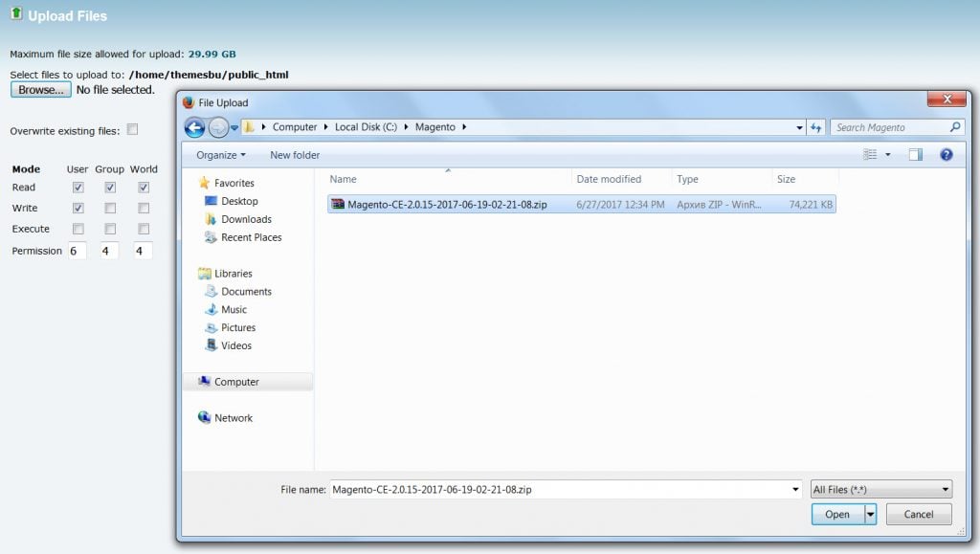Select Network in navigation pane
The width and height of the screenshot is (980, 554).
click(x=234, y=418)
